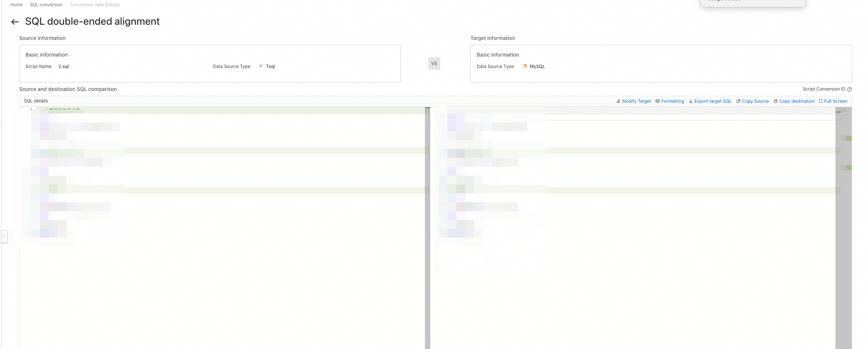Click the Target information heading
868x349 pixels.
493,38
